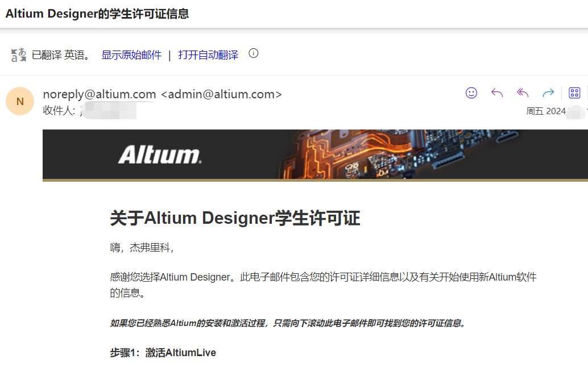Click the heading 关于Altium Designer学生许可证
This screenshot has width=588, height=376.
235,218
